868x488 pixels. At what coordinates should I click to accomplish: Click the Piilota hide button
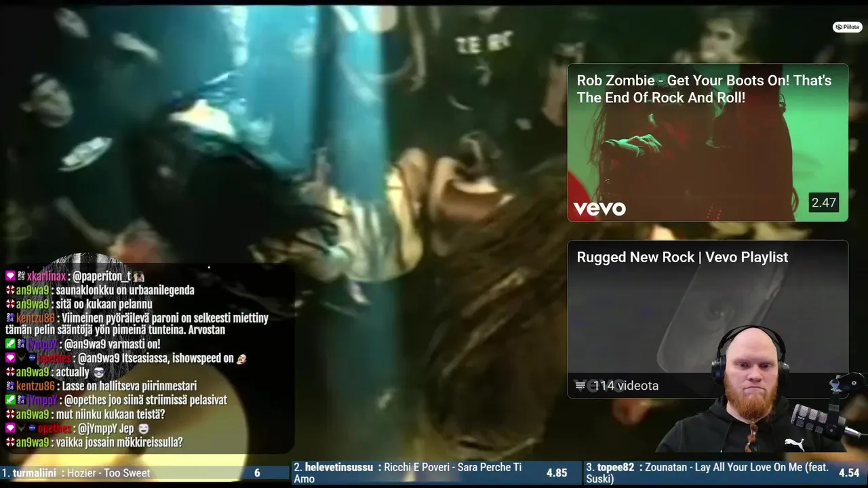click(x=848, y=27)
